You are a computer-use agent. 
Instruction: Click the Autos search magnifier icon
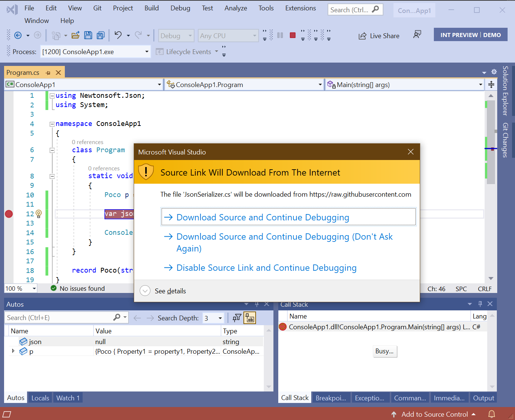[117, 317]
